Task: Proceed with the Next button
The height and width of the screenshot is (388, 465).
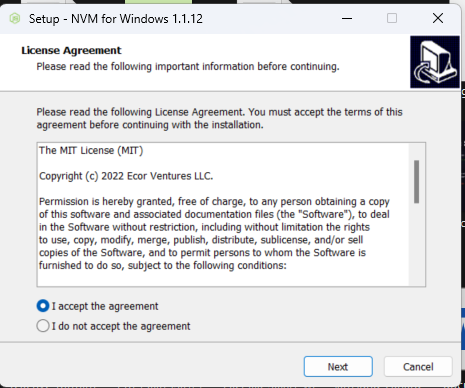Action: 338,367
